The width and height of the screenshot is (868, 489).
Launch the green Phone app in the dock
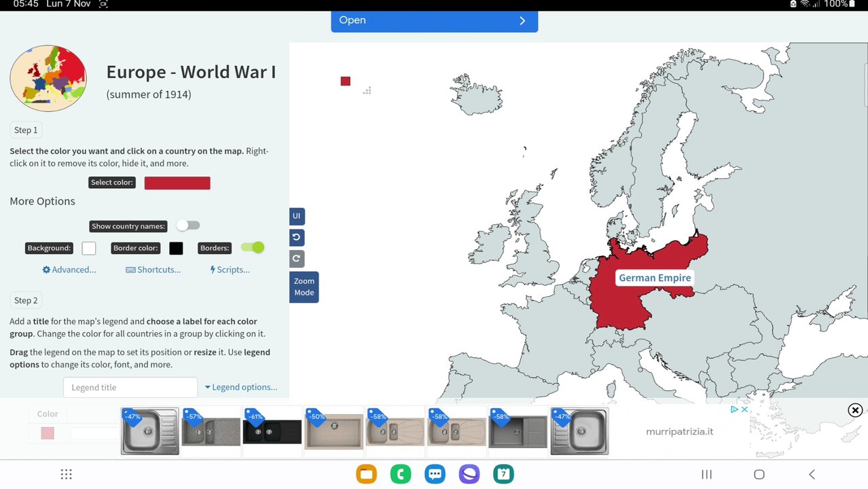(401, 474)
